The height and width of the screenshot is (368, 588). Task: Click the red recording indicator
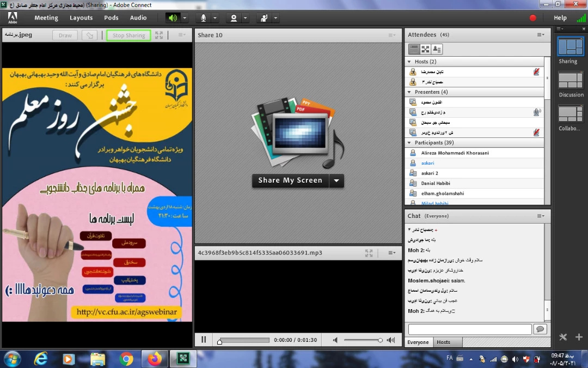click(x=532, y=18)
